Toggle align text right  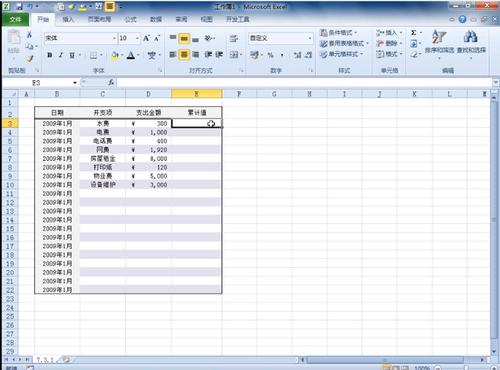pos(196,54)
